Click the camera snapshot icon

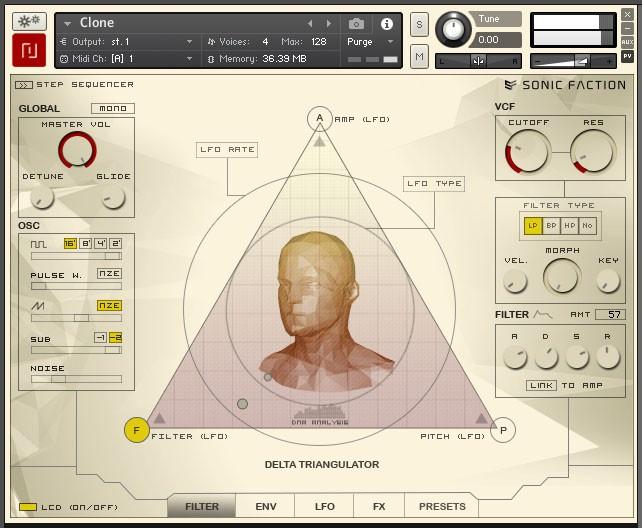click(x=356, y=23)
